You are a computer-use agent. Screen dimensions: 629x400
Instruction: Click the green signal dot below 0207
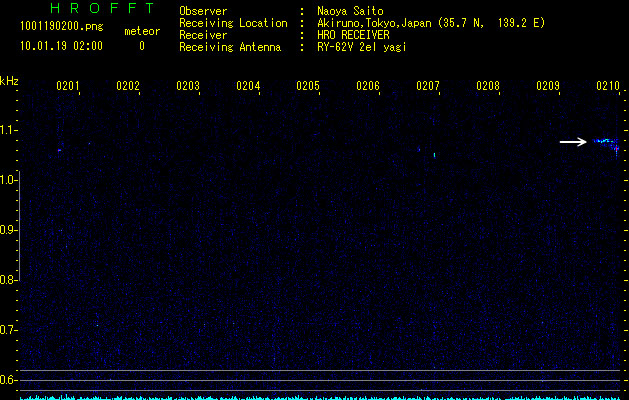click(434, 155)
